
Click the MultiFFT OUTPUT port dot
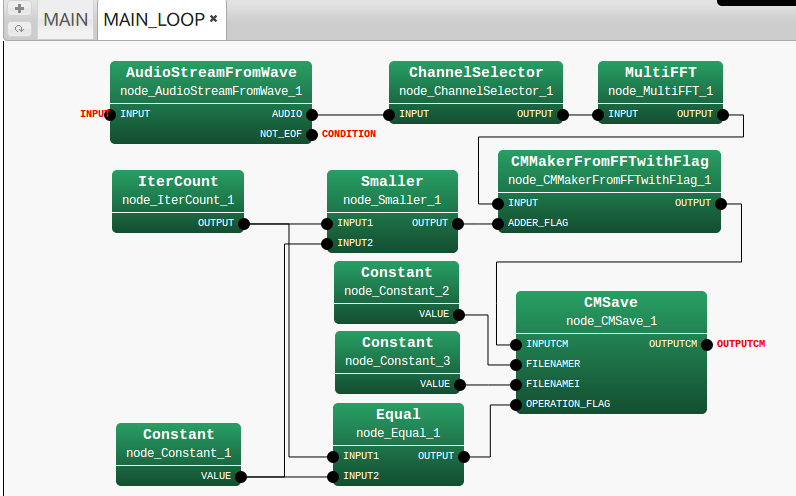tap(723, 114)
